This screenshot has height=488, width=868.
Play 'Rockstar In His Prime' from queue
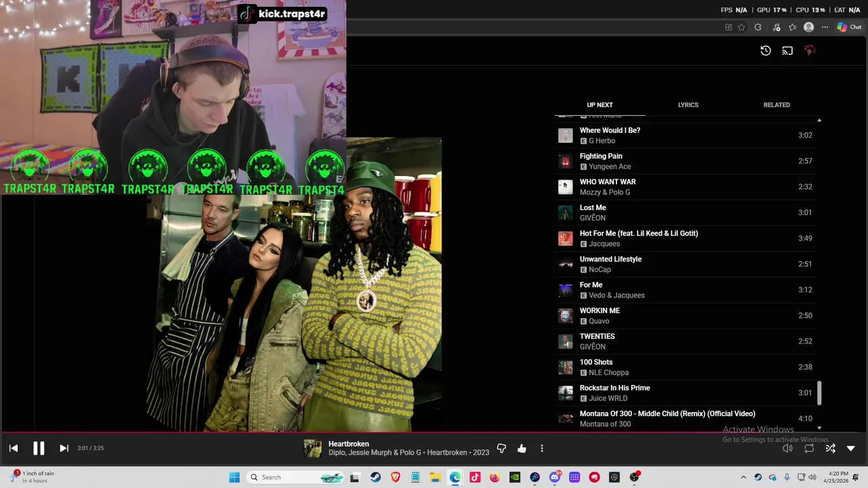(685, 393)
